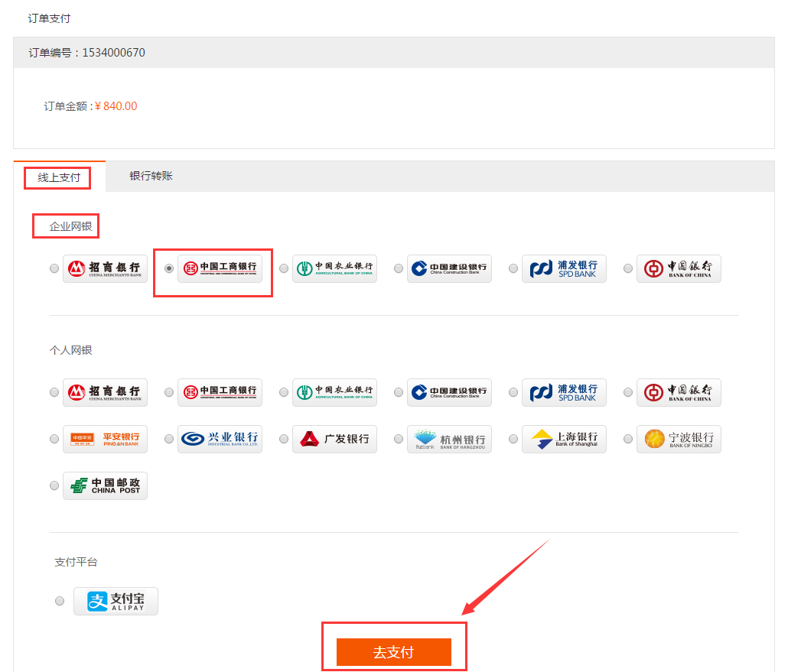Click the Alipay (支付宝) logo
Viewport: 788px width, 672px height.
pyautogui.click(x=116, y=601)
